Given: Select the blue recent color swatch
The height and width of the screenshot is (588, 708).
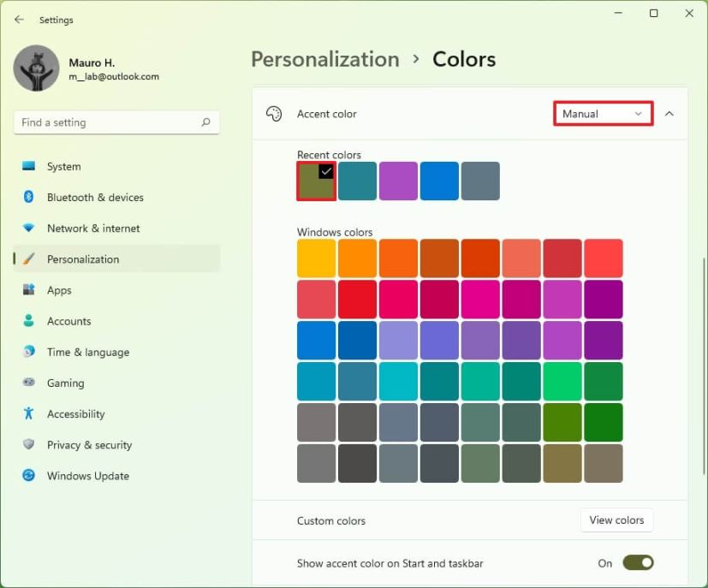Looking at the screenshot, I should (439, 181).
